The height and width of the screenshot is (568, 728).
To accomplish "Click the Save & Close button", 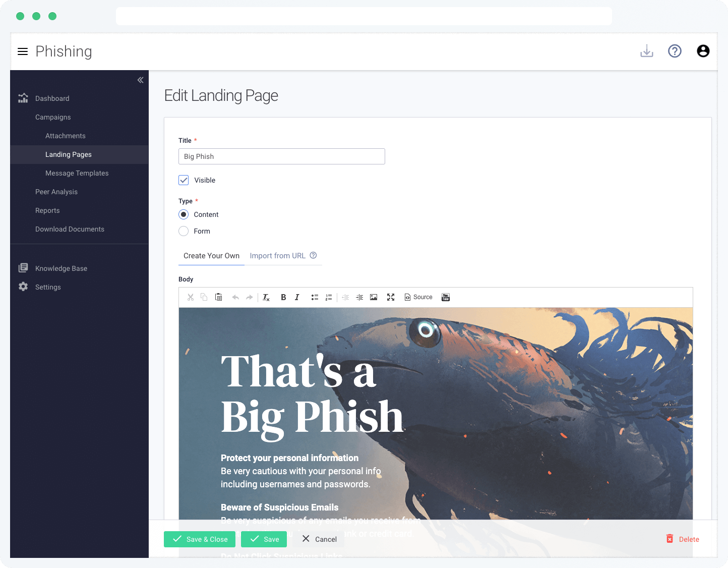I will click(200, 539).
